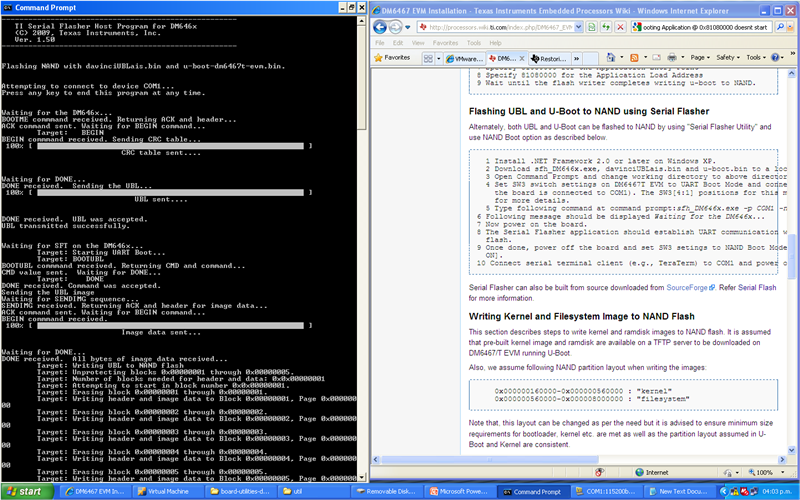The image size is (800, 500).
Task: Click the Internet security zone indicator
Action: (x=653, y=472)
